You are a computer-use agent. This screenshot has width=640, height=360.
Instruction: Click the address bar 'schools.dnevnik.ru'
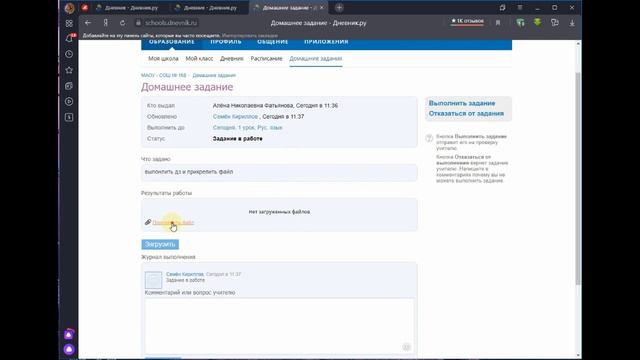[x=171, y=23]
